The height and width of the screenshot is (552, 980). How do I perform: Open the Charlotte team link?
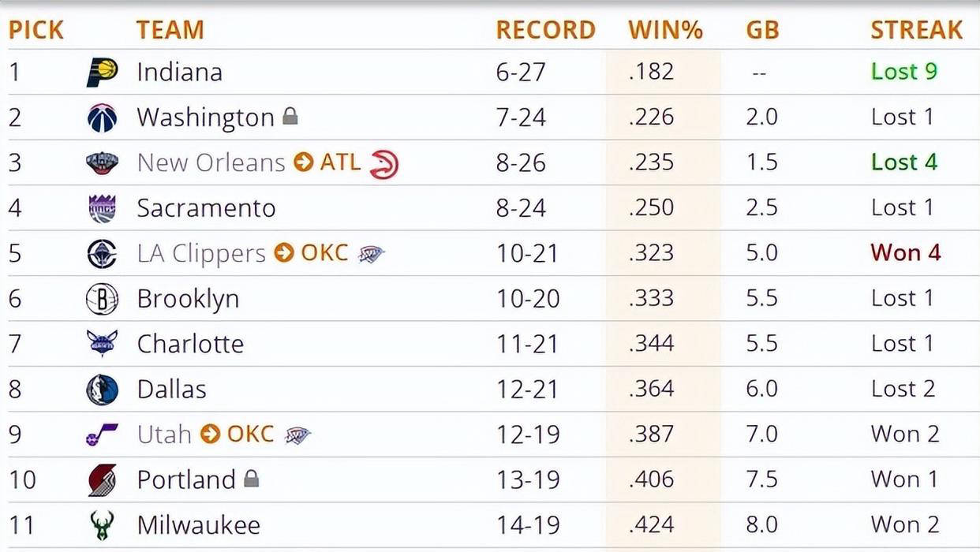point(190,345)
